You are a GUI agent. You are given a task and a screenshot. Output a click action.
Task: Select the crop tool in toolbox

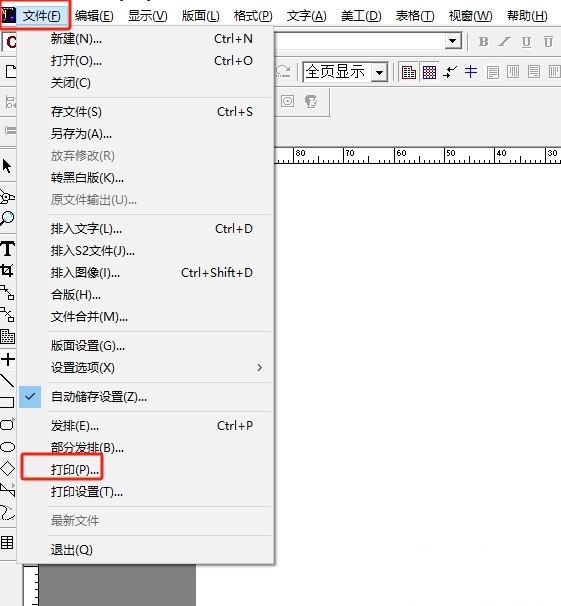7,270
